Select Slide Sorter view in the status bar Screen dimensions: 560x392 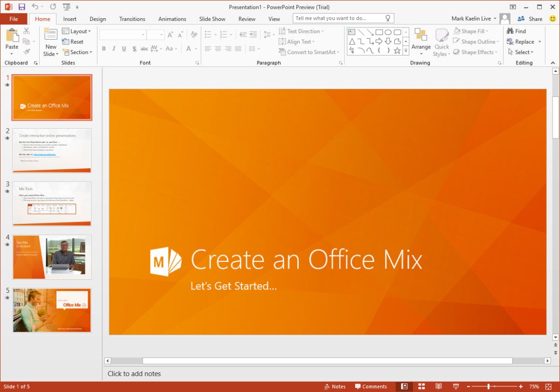coord(421,386)
